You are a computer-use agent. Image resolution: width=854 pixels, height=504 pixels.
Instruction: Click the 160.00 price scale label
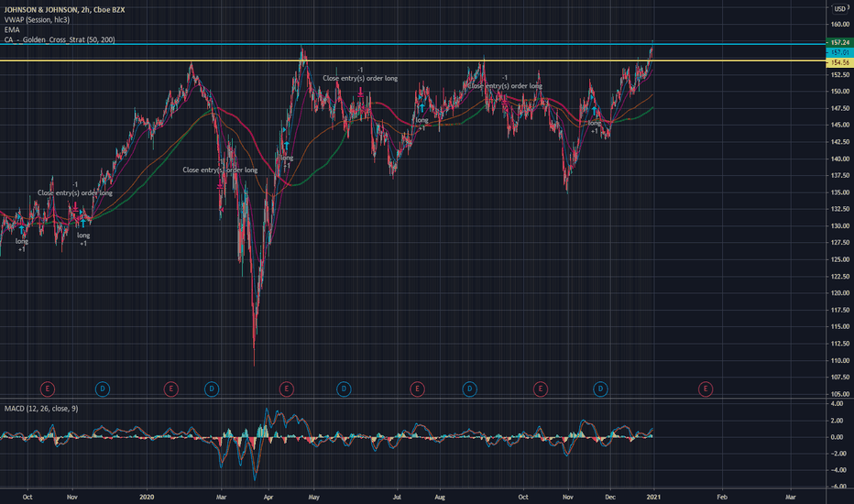click(x=840, y=24)
